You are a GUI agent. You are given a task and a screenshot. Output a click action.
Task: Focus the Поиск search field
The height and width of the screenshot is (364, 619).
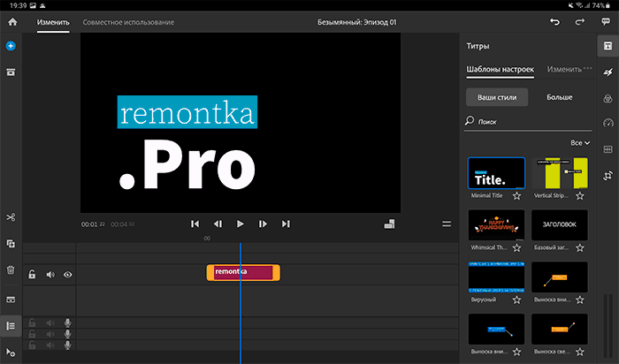coord(528,121)
